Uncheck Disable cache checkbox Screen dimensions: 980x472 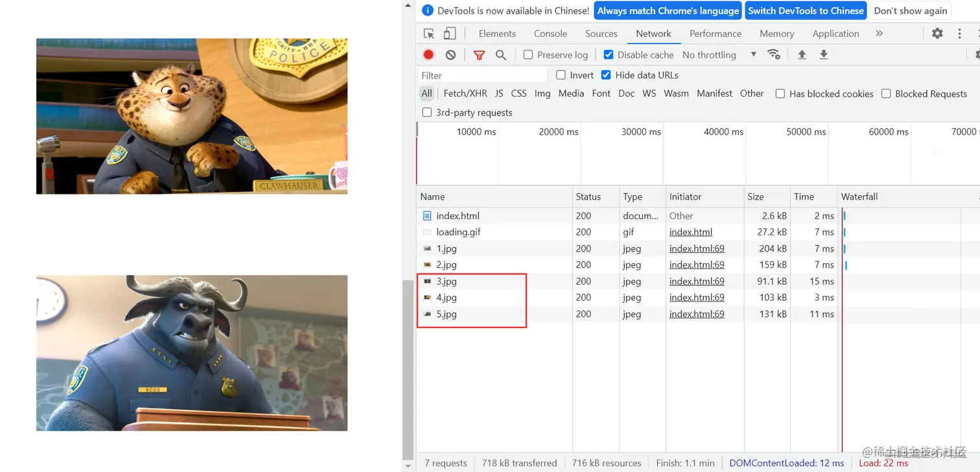tap(608, 55)
